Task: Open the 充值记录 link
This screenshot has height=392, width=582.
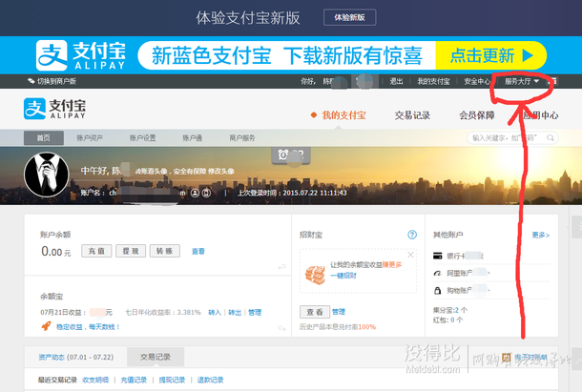Action: pyautogui.click(x=134, y=381)
